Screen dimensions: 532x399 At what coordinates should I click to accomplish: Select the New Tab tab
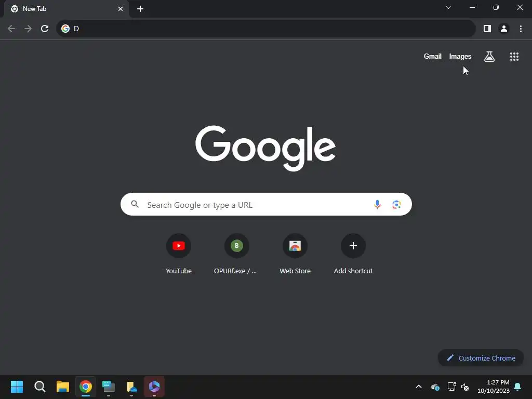click(66, 9)
